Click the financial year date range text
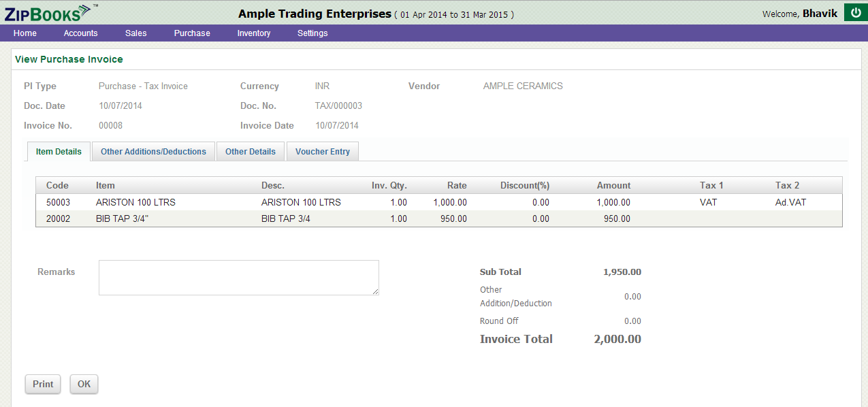 (455, 14)
